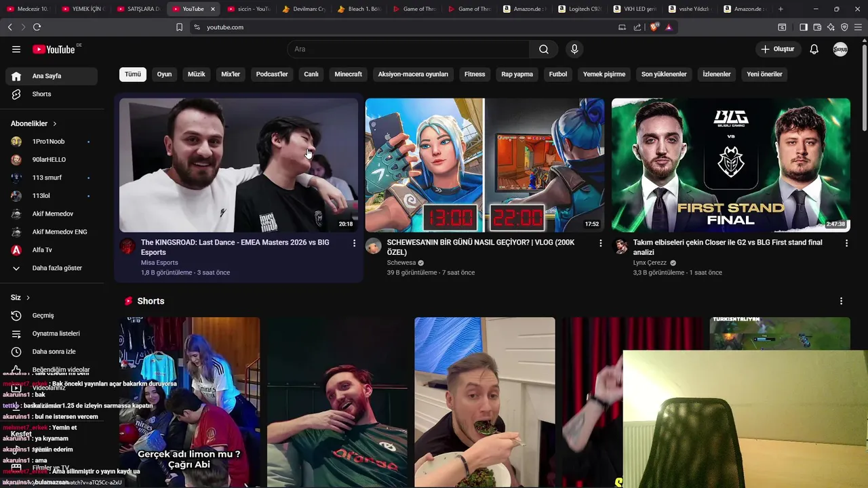The image size is (868, 488).
Task: Toggle browser sidebar panel icon
Action: [x=804, y=27]
